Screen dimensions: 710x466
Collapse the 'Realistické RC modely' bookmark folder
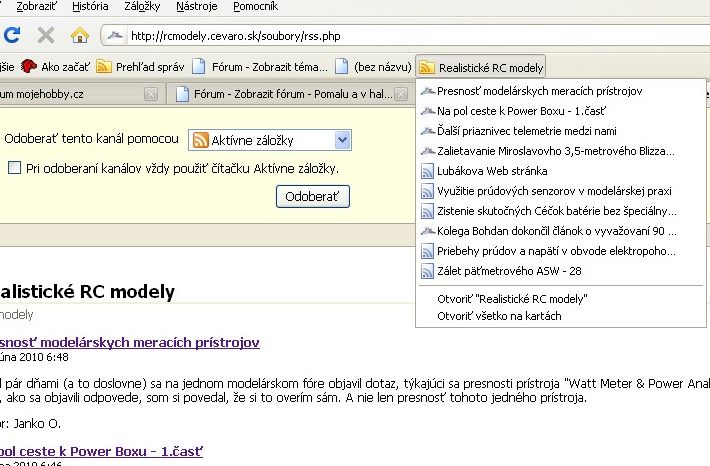(481, 67)
